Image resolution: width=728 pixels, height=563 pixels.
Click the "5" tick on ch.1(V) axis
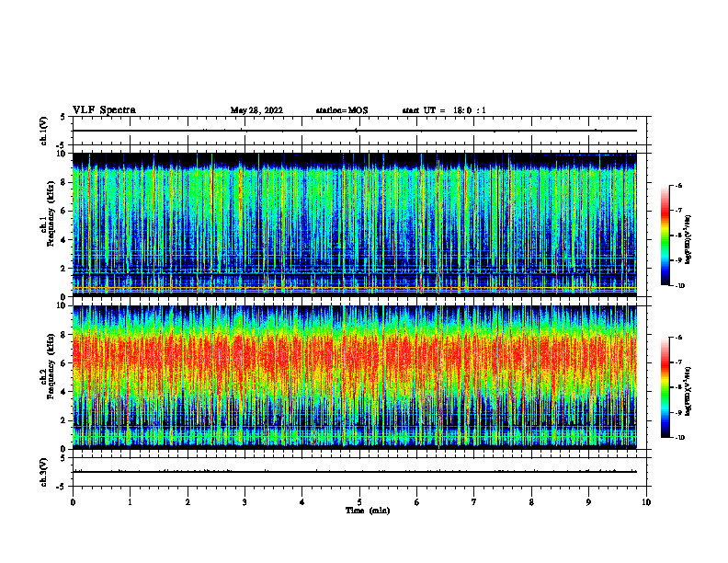pyautogui.click(x=63, y=117)
